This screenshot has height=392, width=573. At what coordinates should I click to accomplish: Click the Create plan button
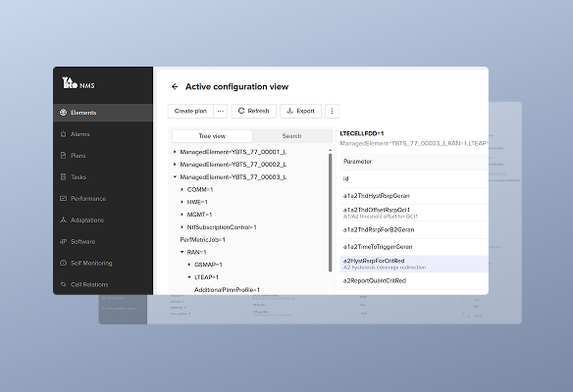click(190, 111)
